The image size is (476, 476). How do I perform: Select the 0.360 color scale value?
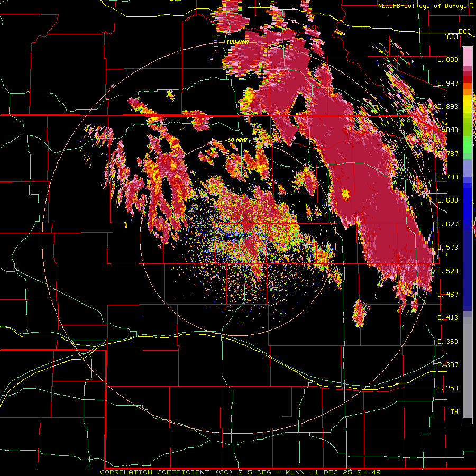click(x=448, y=342)
